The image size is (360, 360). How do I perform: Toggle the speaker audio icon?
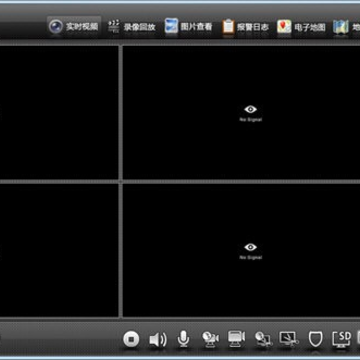[158, 339]
